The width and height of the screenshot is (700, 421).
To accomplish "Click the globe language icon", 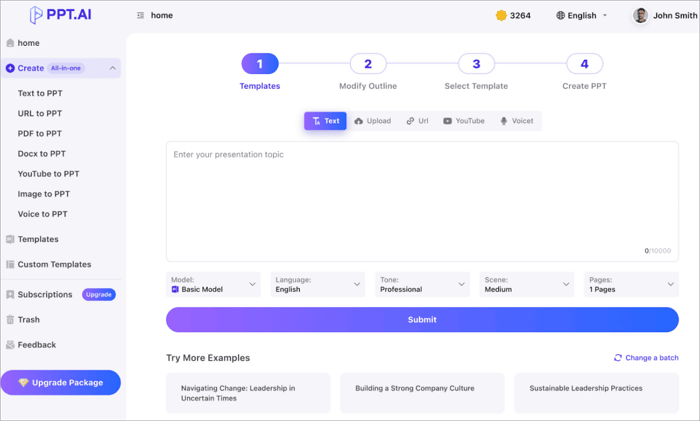I will pyautogui.click(x=560, y=16).
